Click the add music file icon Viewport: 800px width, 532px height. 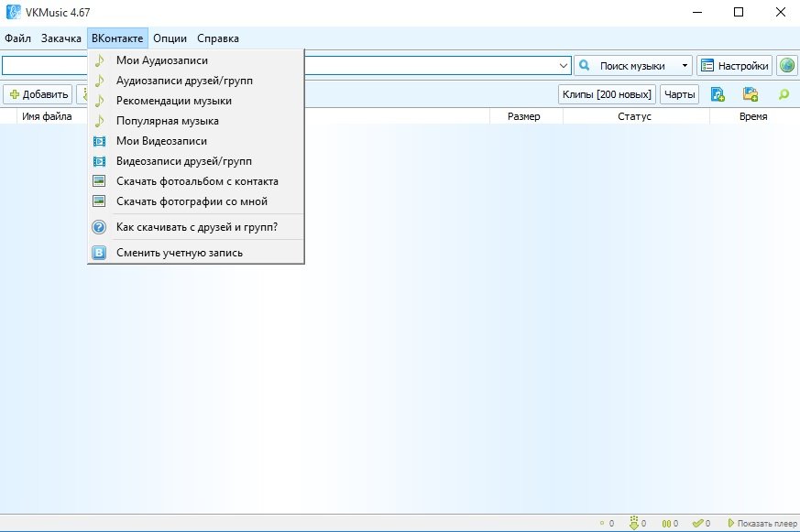tap(718, 94)
